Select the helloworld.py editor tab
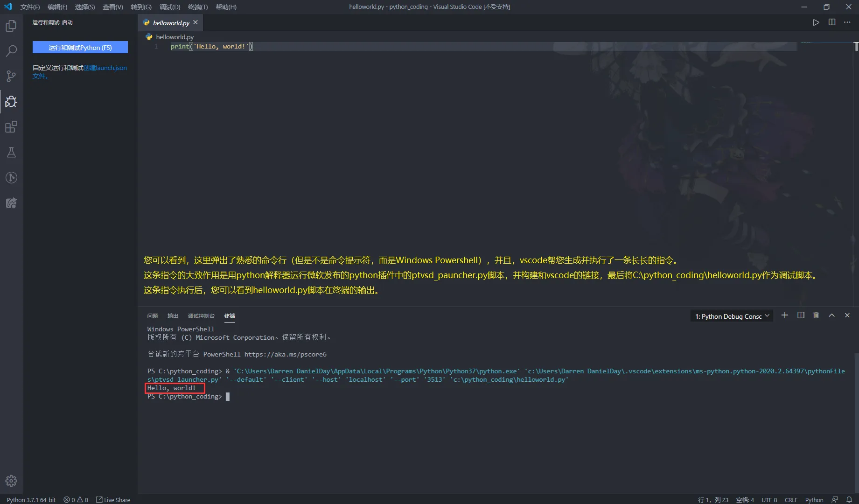 tap(171, 23)
